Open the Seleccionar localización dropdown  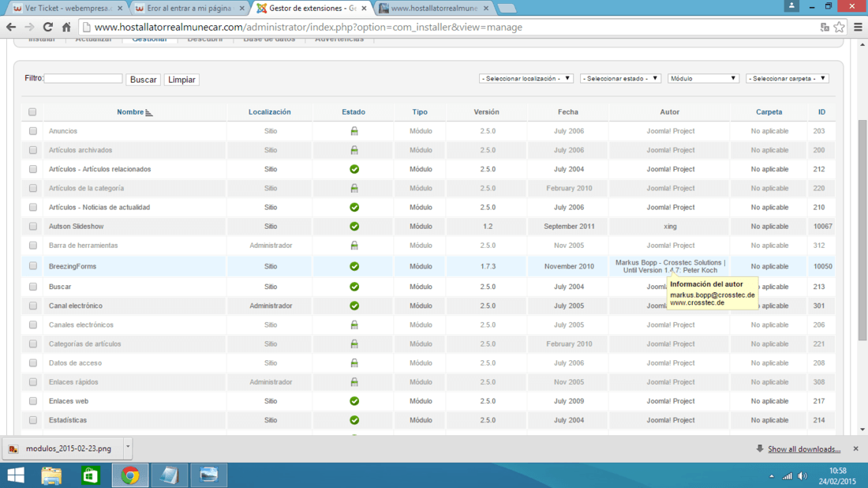click(526, 79)
